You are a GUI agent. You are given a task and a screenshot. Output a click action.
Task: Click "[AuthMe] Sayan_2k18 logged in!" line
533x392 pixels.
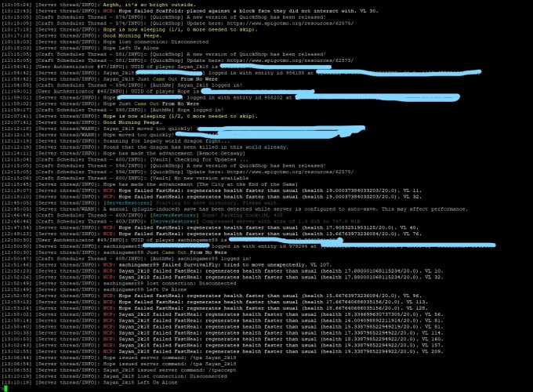196,85
